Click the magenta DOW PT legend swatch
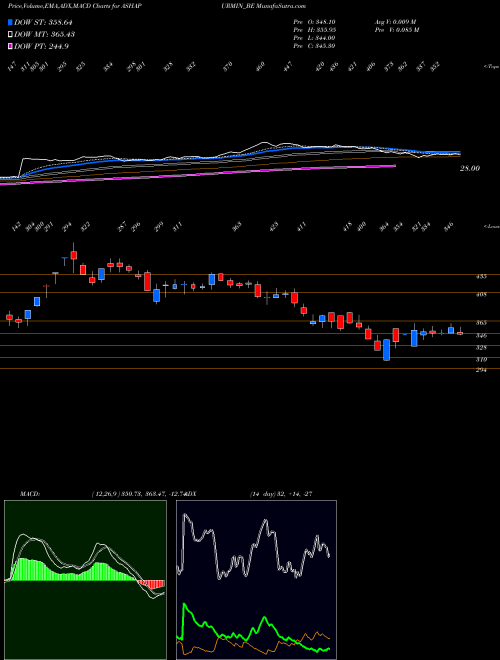500x660 pixels. point(10,46)
